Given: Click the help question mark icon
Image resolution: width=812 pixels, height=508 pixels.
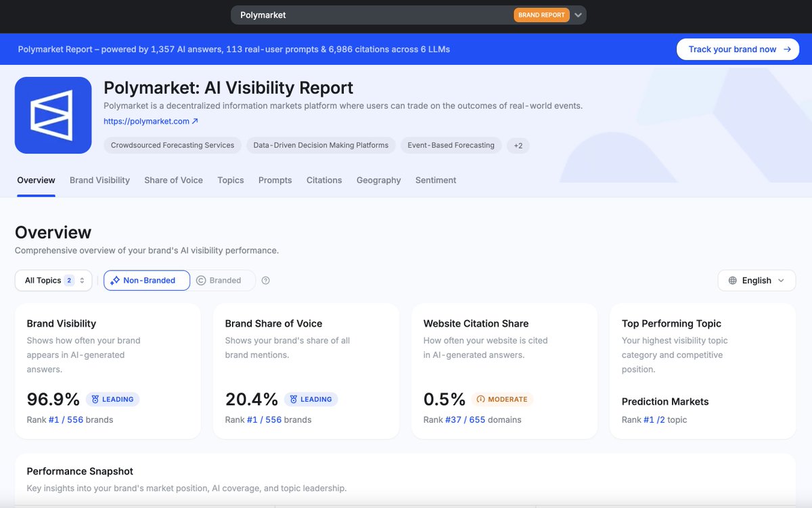Looking at the screenshot, I should pos(266,280).
